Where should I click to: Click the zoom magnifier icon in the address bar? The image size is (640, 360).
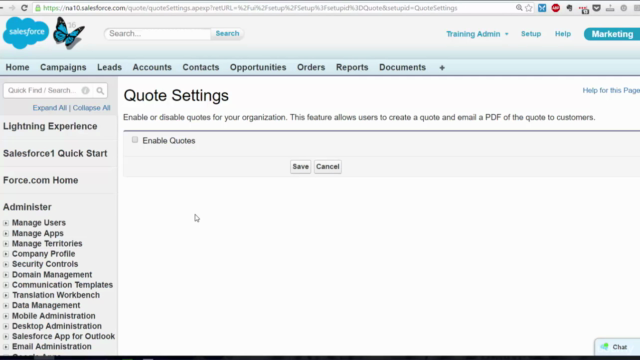(x=519, y=8)
